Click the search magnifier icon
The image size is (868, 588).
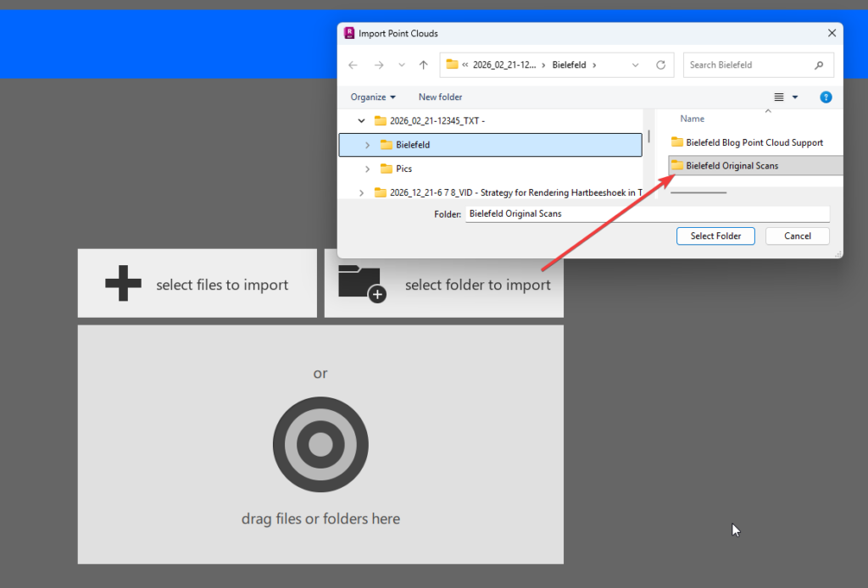(819, 65)
